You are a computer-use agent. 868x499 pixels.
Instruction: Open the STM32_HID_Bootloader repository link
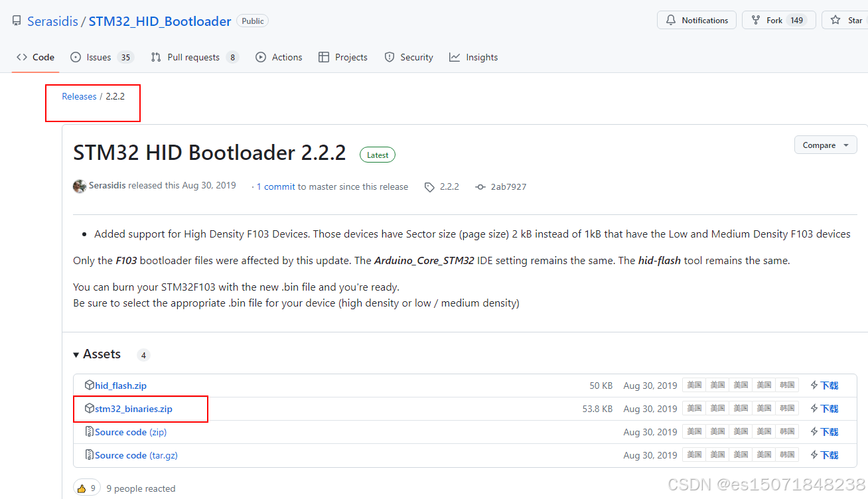[x=160, y=21]
